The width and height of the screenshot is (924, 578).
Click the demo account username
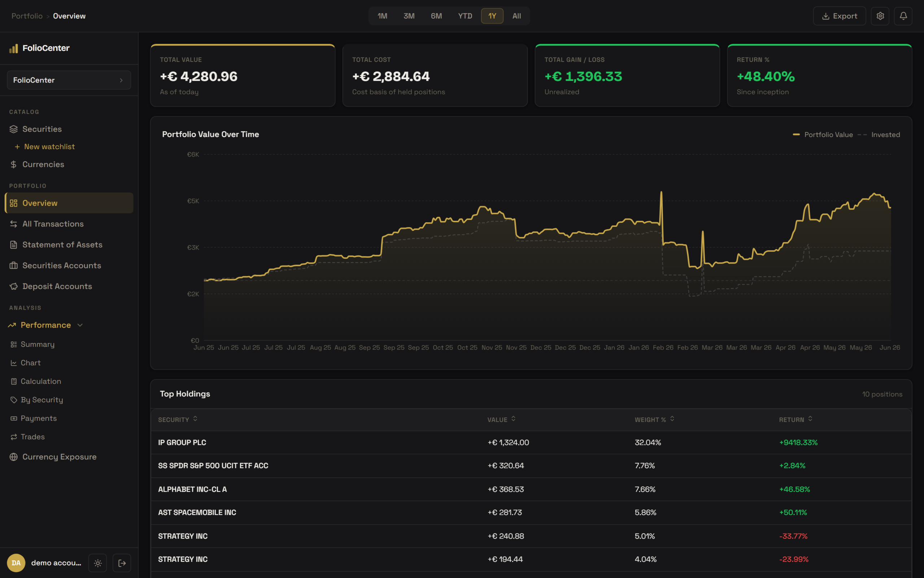point(56,563)
